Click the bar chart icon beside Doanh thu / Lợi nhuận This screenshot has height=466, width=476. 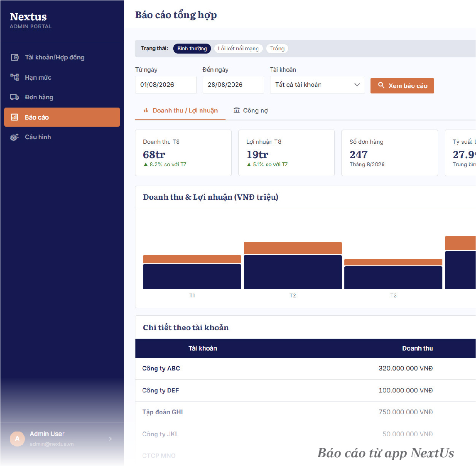pos(146,110)
